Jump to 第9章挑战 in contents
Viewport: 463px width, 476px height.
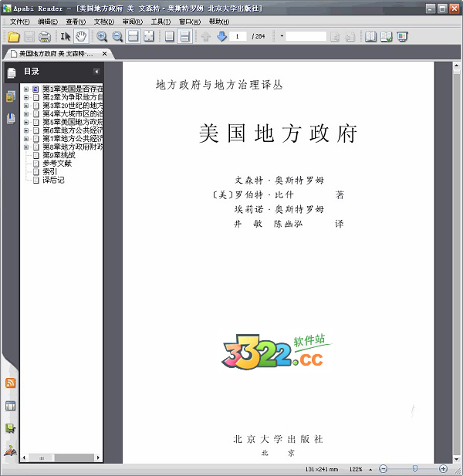[x=59, y=155]
